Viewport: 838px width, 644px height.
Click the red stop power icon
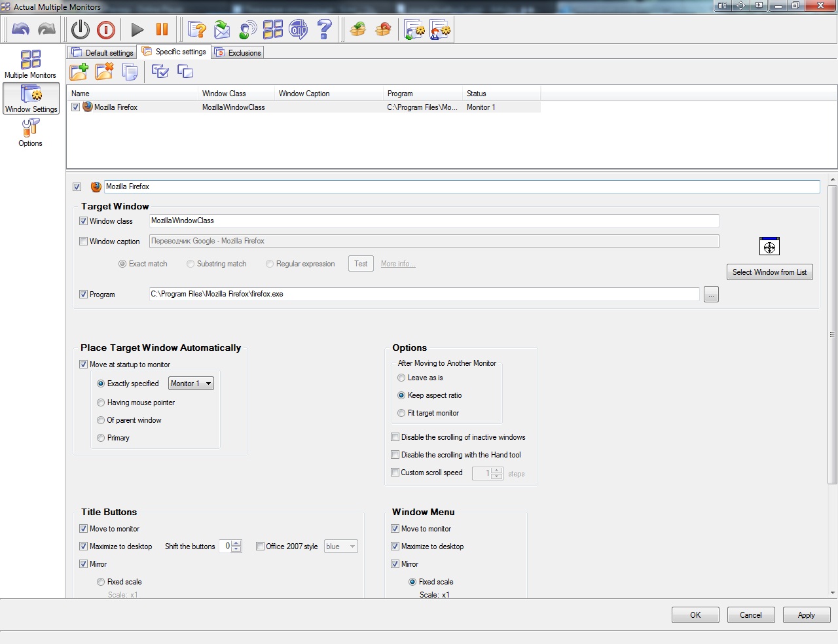point(106,29)
